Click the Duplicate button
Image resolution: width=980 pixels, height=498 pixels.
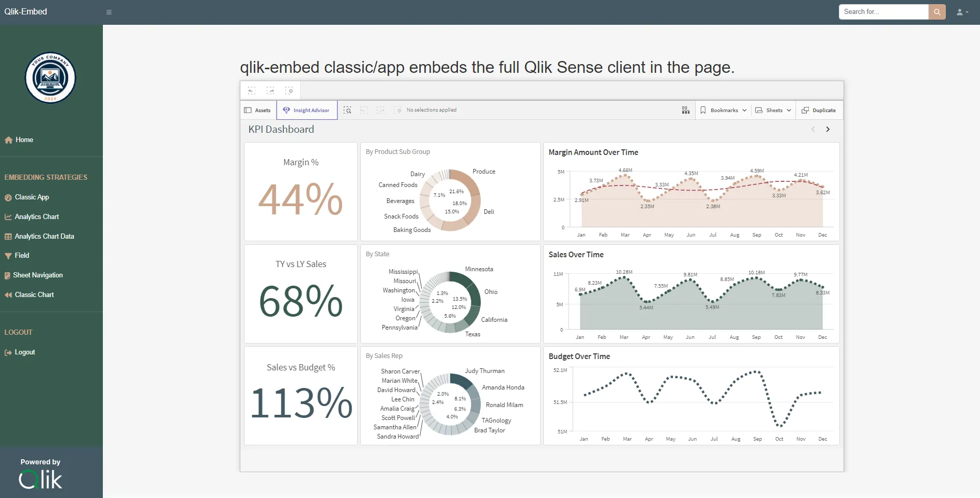(x=819, y=110)
